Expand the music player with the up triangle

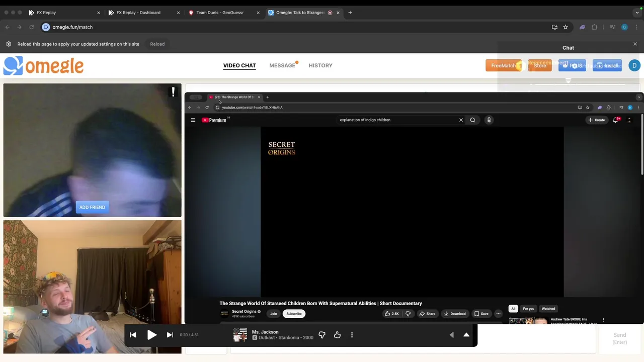pyautogui.click(x=466, y=335)
